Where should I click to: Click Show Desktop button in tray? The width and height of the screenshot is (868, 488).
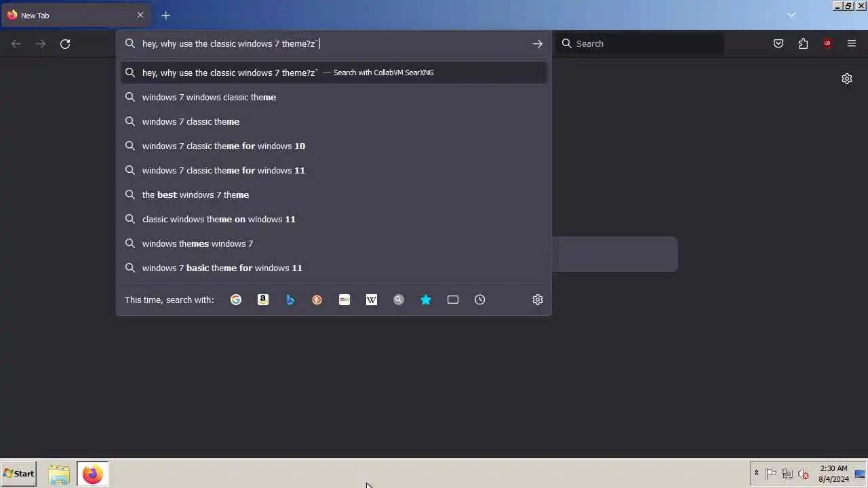(x=860, y=474)
